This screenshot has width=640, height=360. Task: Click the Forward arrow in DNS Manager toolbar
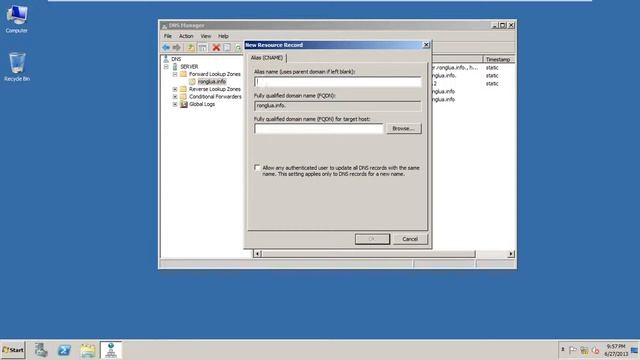pyautogui.click(x=177, y=47)
